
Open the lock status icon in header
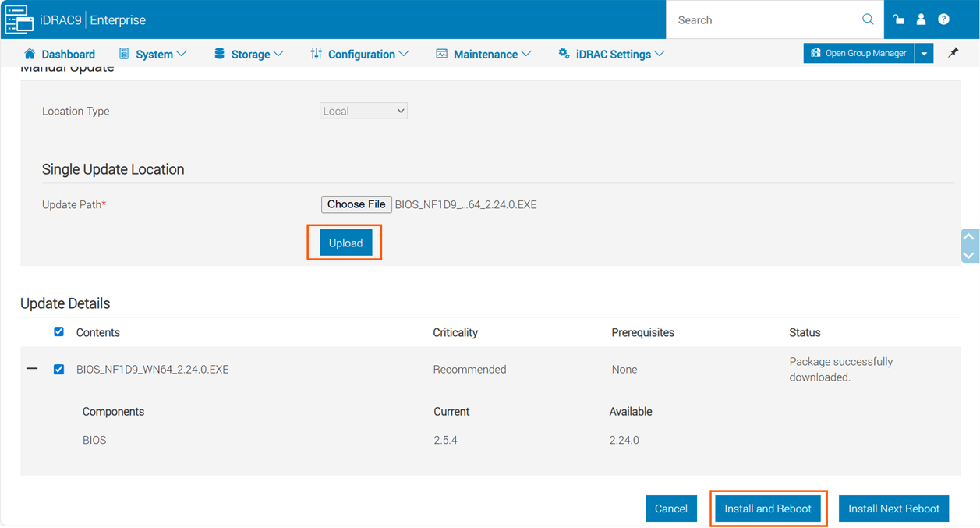click(898, 19)
